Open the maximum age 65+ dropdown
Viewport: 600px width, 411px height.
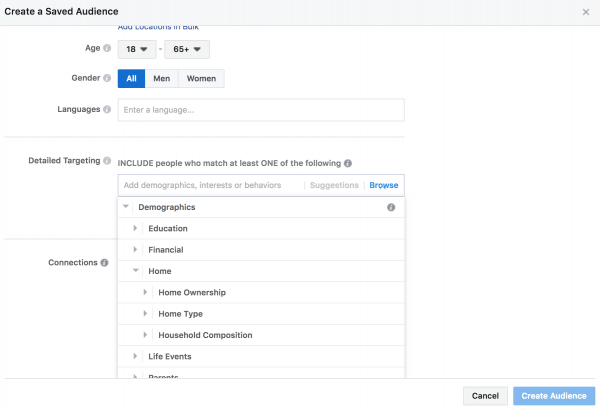pos(187,49)
